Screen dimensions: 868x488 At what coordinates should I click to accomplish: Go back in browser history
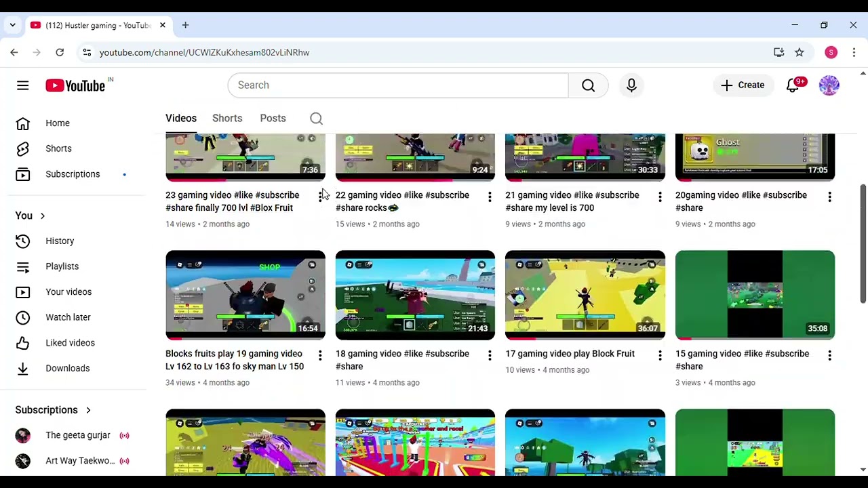[14, 52]
